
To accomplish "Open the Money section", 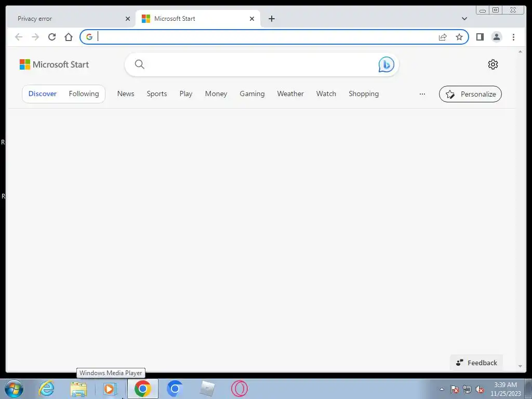I will coord(216,94).
